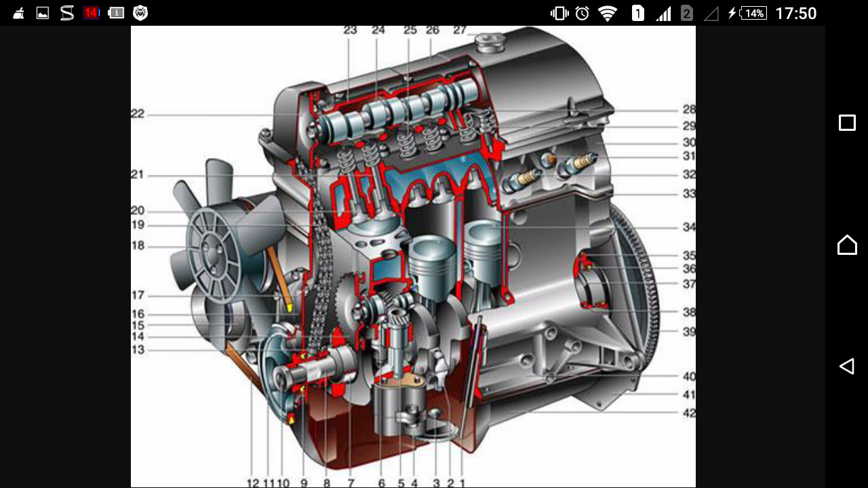Tap the Dr.Web spider shield icon
This screenshot has height=488, width=868.
(140, 13)
